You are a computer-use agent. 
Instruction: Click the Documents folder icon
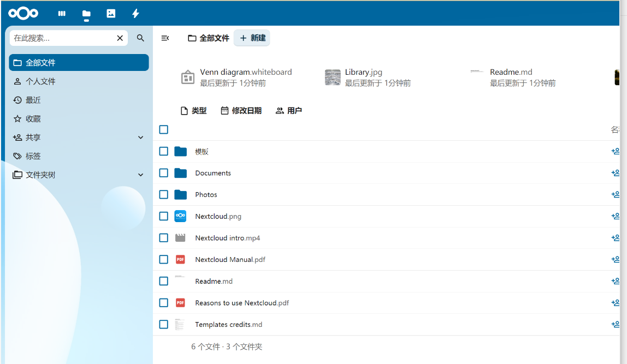(181, 173)
